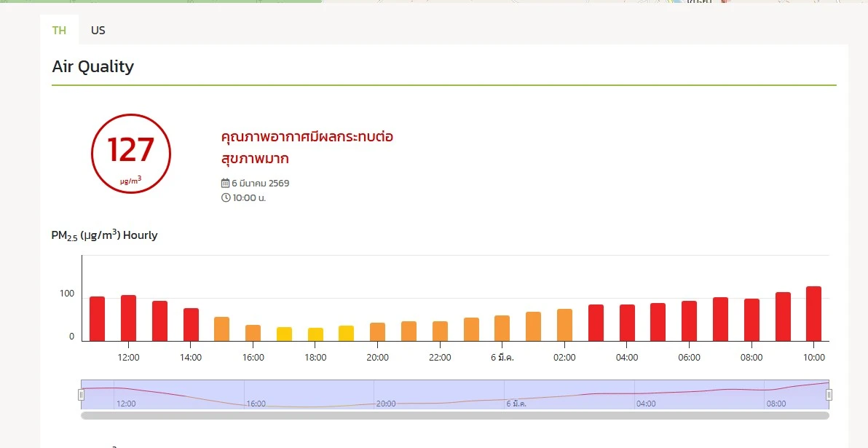Screen dimensions: 868x448
Task: Click the clock icon beside 10:00 น.
Action: pos(226,197)
